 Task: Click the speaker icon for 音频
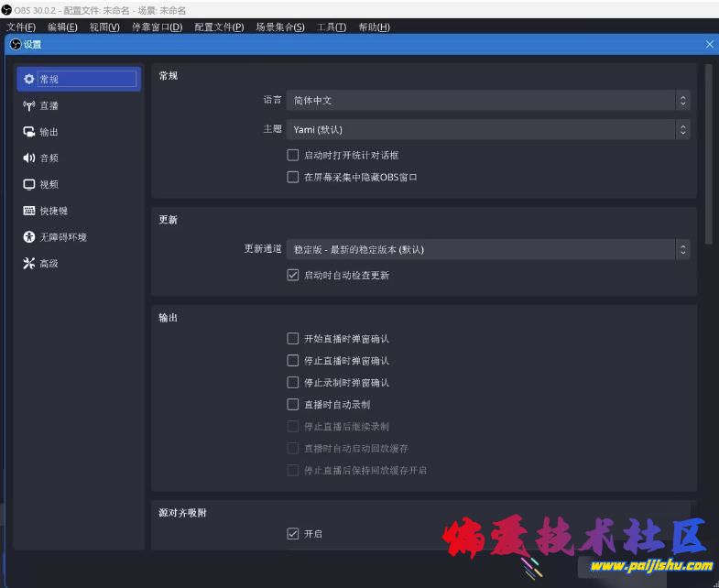(x=29, y=158)
